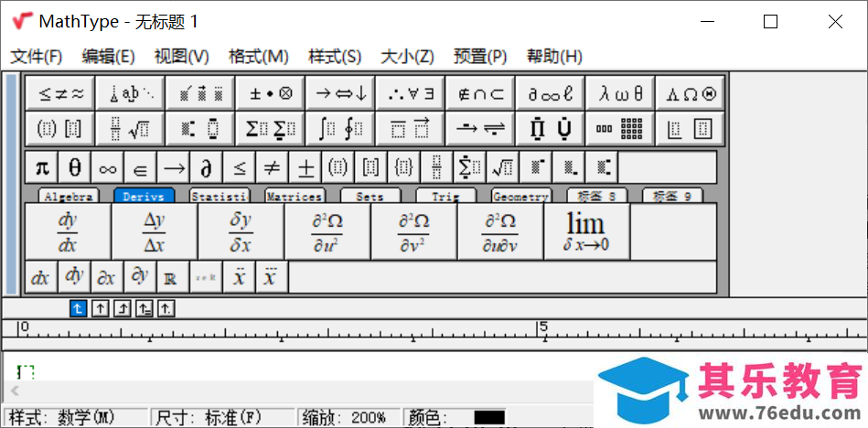The width and height of the screenshot is (868, 428).
Task: Insert x with triple dot
Action: coord(272,277)
